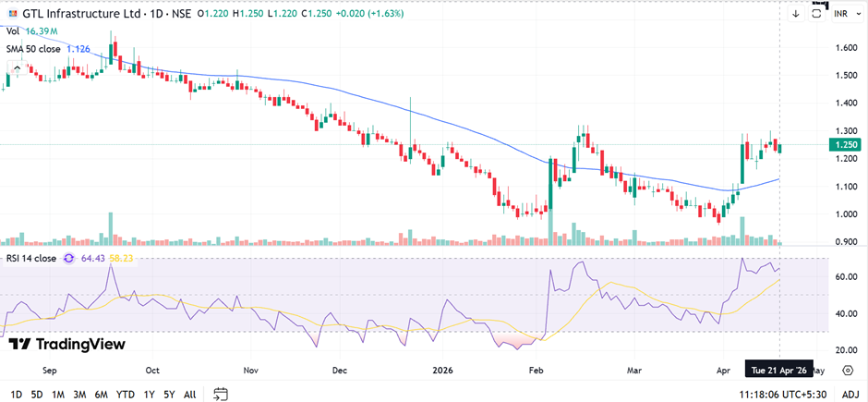The image size is (868, 402).
Task: Select the SMA 50 close indicator legend
Action: [31, 48]
